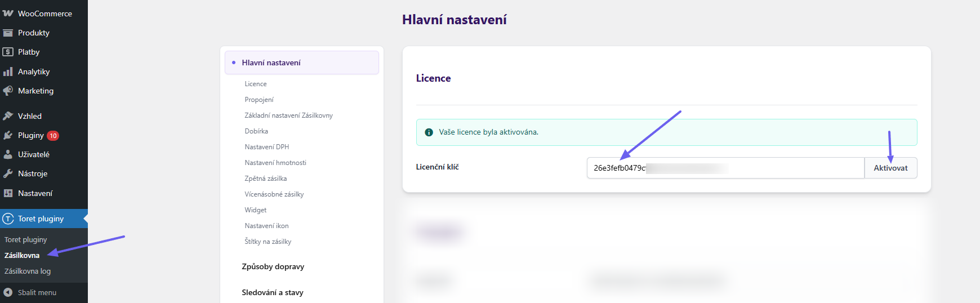This screenshot has width=980, height=303.
Task: Open Způsoby dopravy section
Action: point(273,266)
